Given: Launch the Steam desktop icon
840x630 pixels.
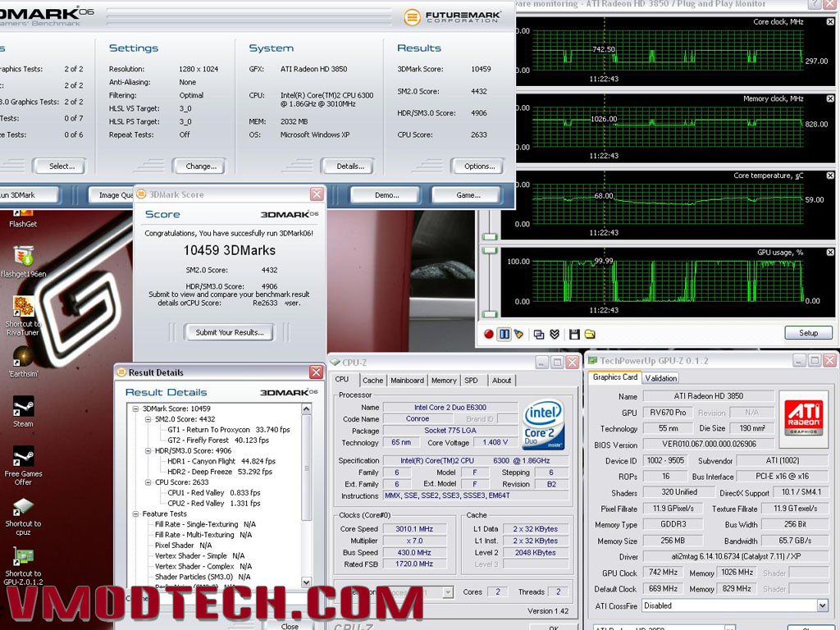Looking at the screenshot, I should 23,412.
